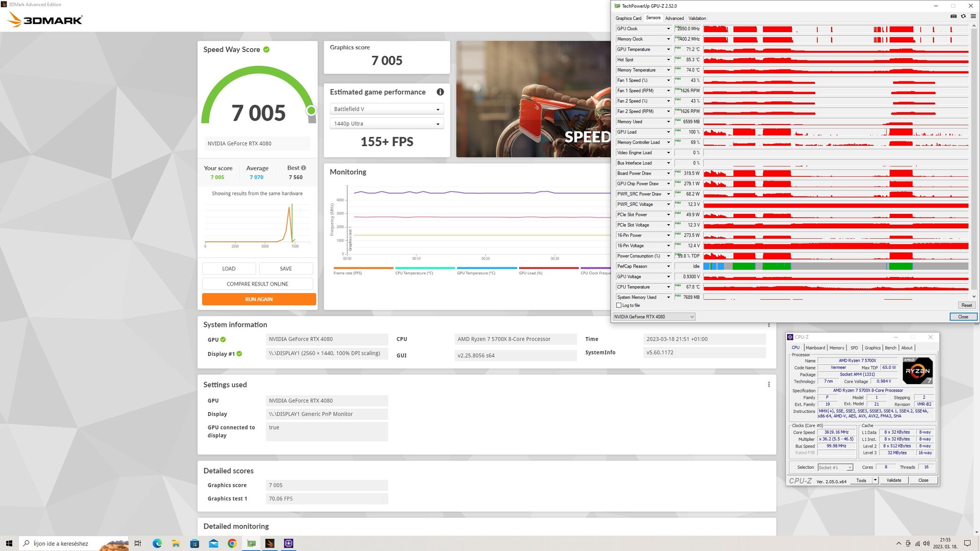
Task: Click the info icon beside Estimated game performance
Action: (x=440, y=92)
